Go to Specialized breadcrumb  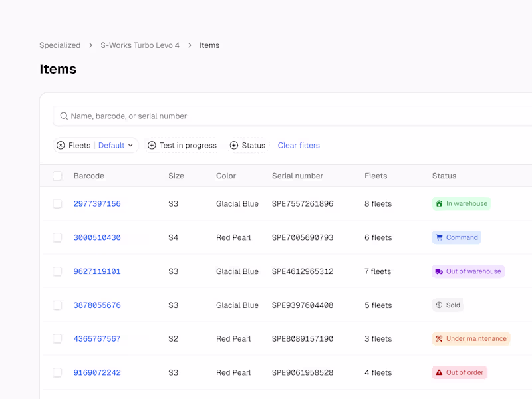click(x=60, y=45)
